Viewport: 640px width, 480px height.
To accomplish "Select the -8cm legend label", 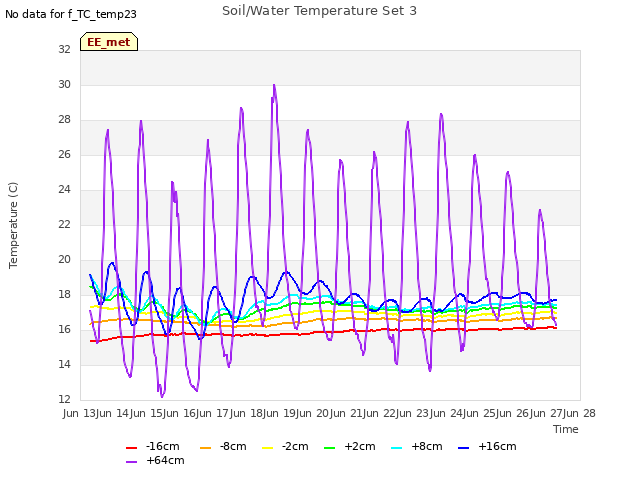I will 233,447.
